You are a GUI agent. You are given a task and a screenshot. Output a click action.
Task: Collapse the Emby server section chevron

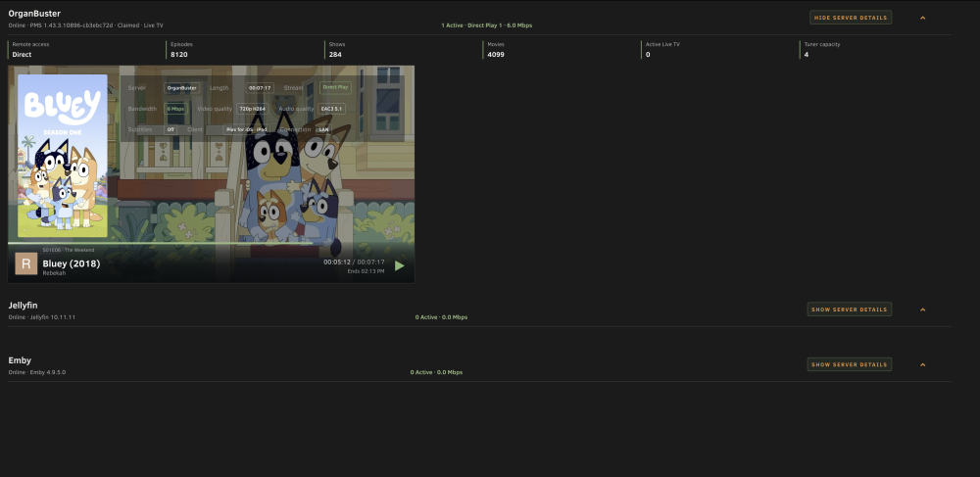coord(922,364)
